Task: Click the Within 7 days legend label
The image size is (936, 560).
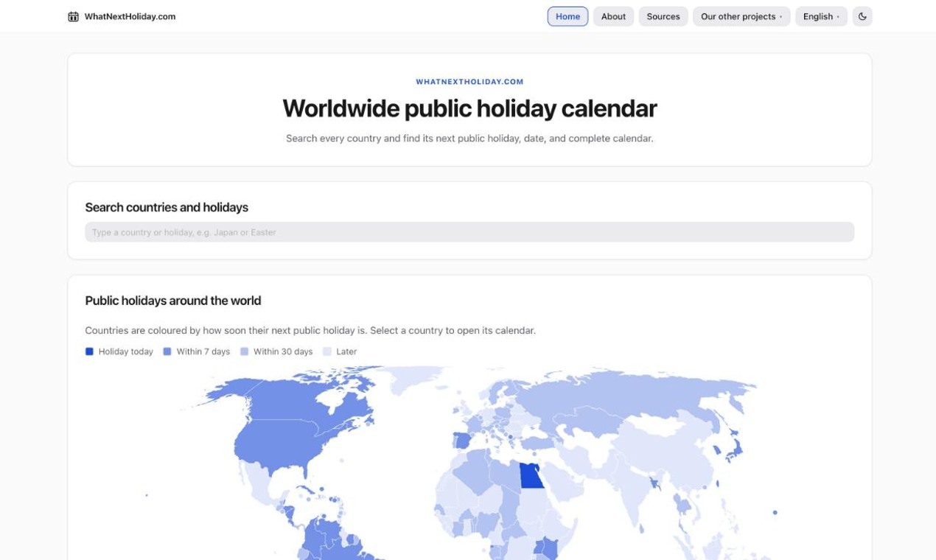Action: coord(203,351)
